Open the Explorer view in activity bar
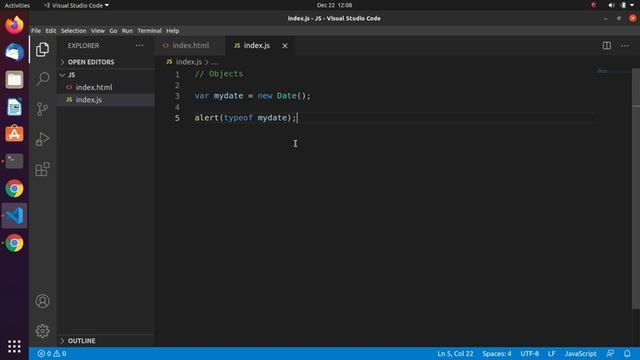This screenshot has height=360, width=640. point(42,50)
